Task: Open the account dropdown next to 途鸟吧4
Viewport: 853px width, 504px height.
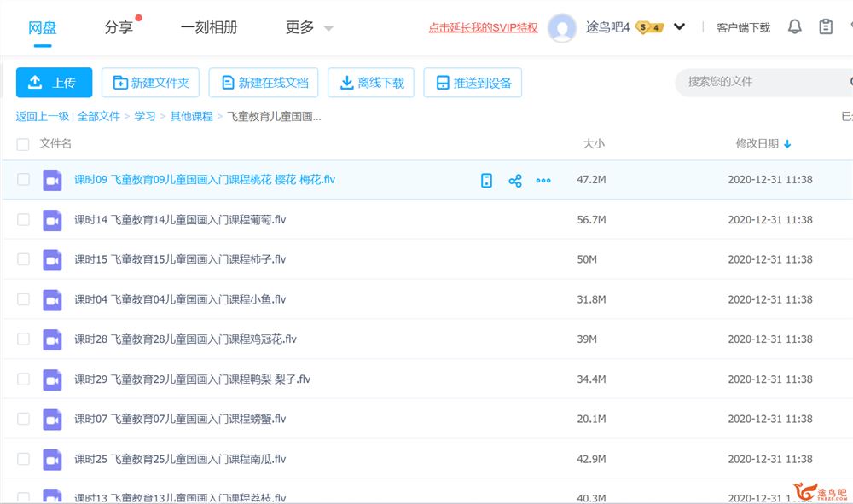Action: pyautogui.click(x=679, y=27)
